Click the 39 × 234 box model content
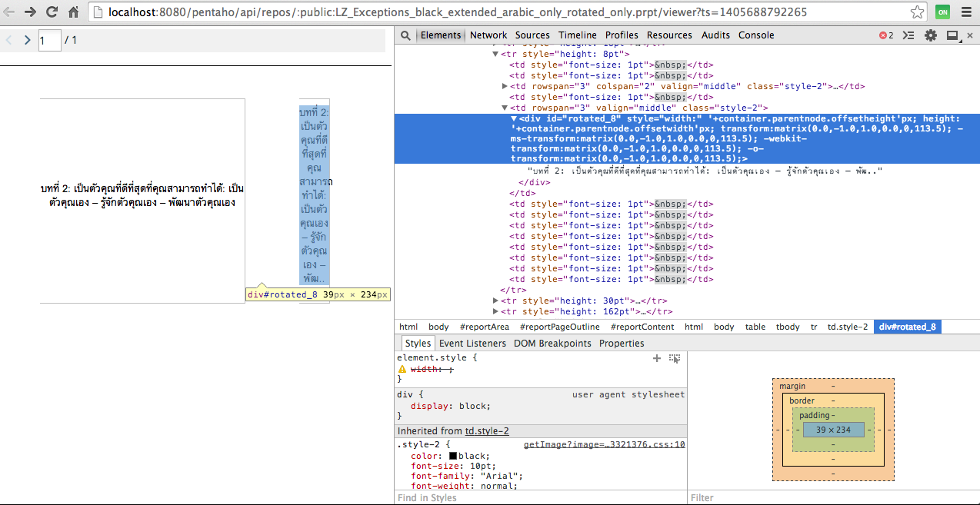 tap(833, 430)
